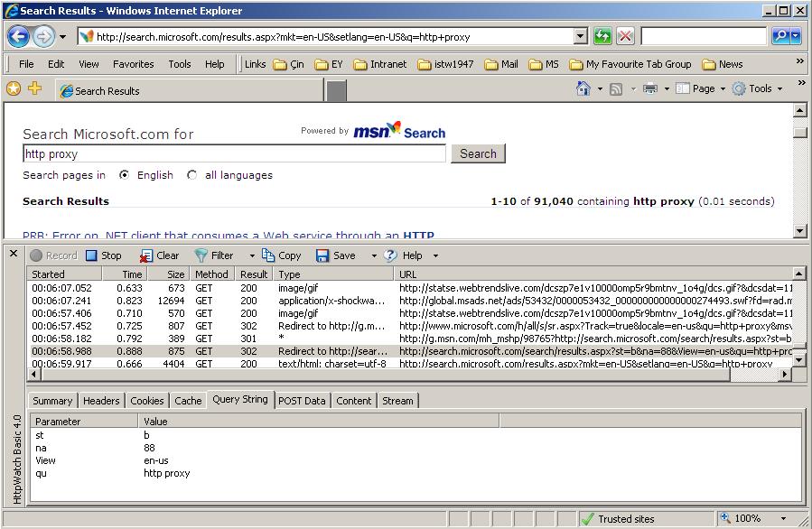Open the EY links folder
Viewport: 812px width, 529px height.
point(329,64)
